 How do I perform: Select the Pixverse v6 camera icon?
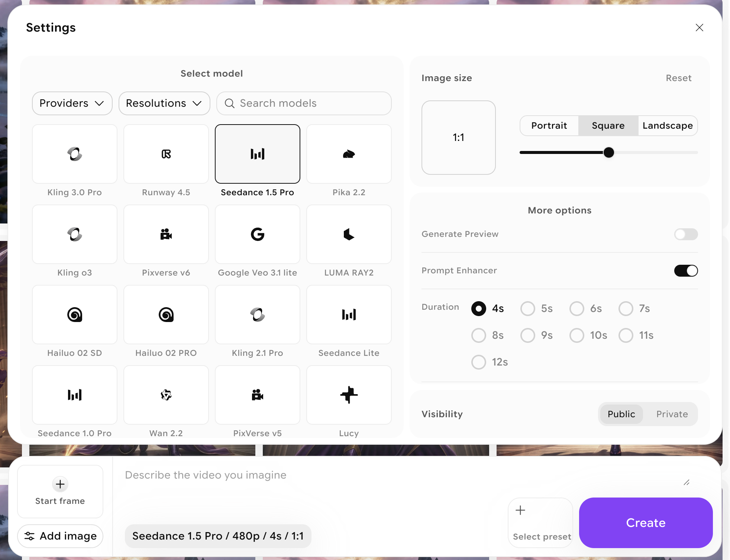click(x=166, y=234)
